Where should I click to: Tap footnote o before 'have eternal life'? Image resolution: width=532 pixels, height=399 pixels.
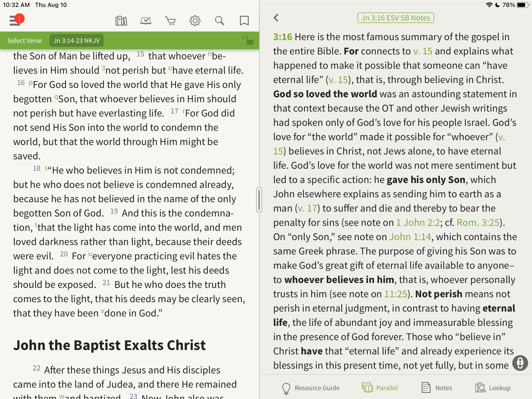point(170,68)
